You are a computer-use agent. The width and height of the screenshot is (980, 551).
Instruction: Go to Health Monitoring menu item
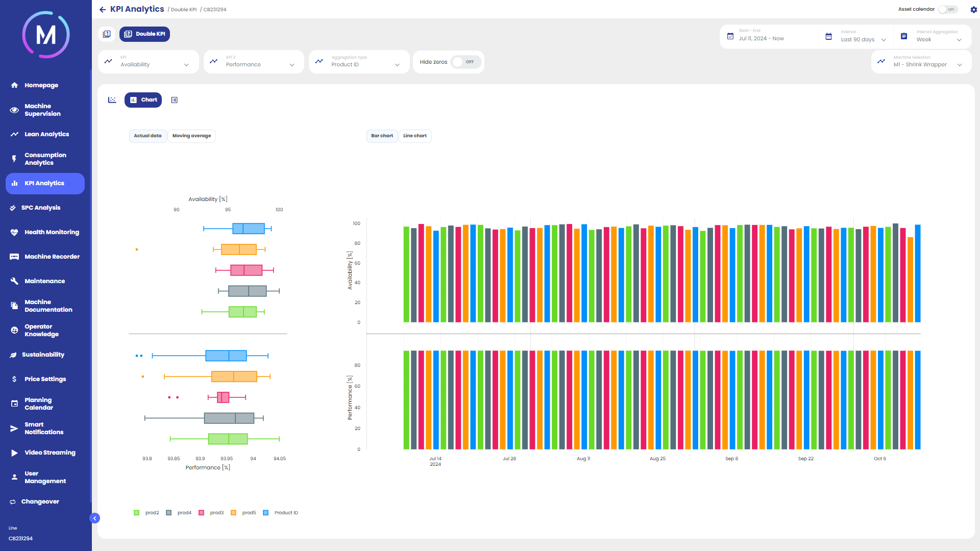click(x=52, y=232)
